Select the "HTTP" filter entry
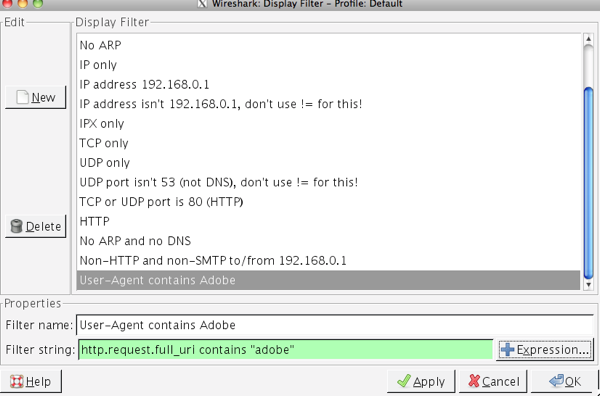The width and height of the screenshot is (600, 396). pos(328,221)
